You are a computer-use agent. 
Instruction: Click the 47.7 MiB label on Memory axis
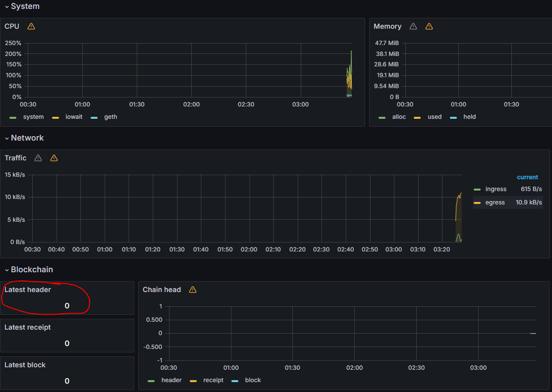(x=387, y=43)
